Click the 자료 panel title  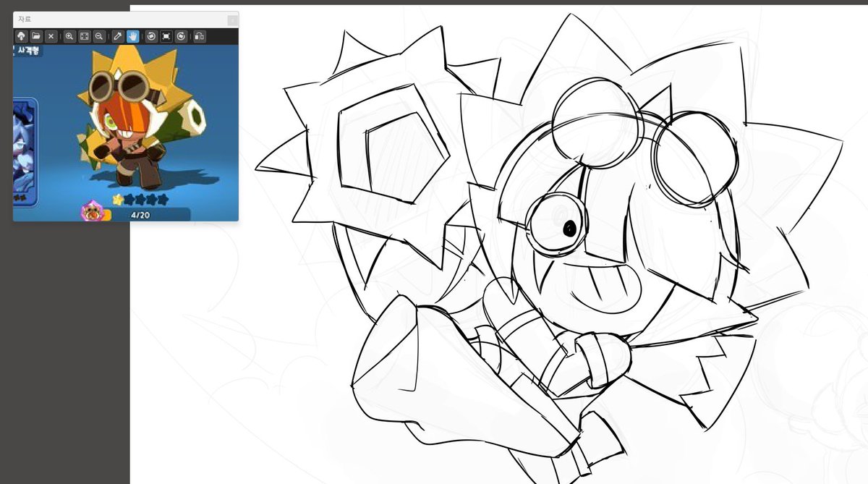pyautogui.click(x=25, y=20)
